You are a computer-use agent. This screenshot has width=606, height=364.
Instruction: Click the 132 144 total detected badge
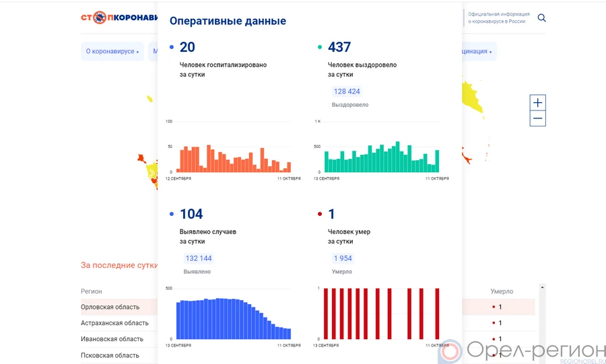coord(198,258)
